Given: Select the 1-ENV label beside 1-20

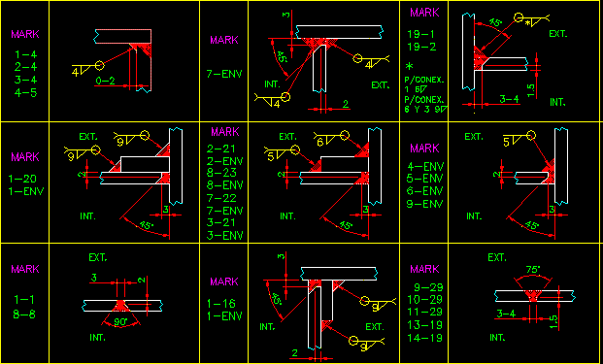Looking at the screenshot, I should click(26, 191).
